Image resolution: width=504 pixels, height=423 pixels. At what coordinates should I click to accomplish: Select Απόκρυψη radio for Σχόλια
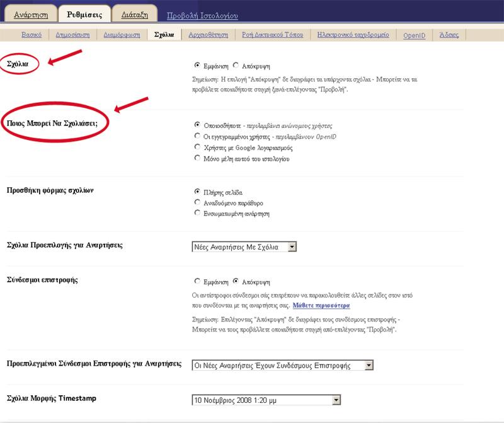(x=236, y=65)
